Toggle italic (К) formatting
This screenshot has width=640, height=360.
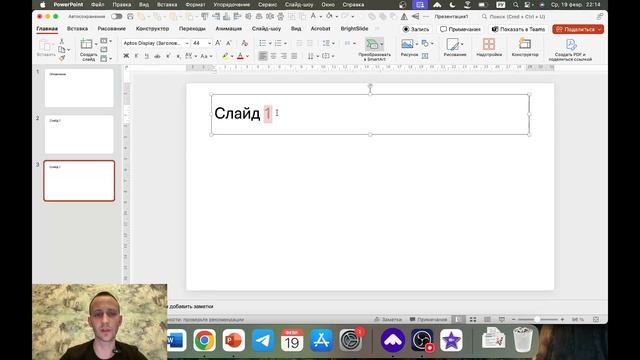click(136, 56)
